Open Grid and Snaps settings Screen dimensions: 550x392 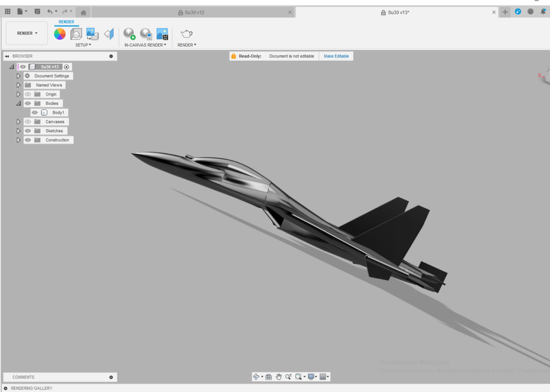click(x=323, y=376)
